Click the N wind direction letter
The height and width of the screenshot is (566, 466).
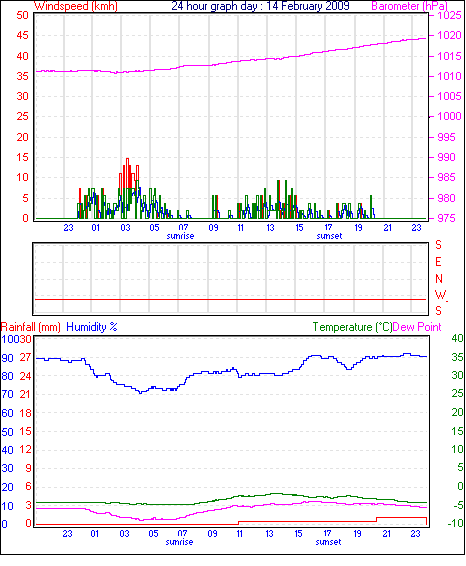pyautogui.click(x=439, y=279)
